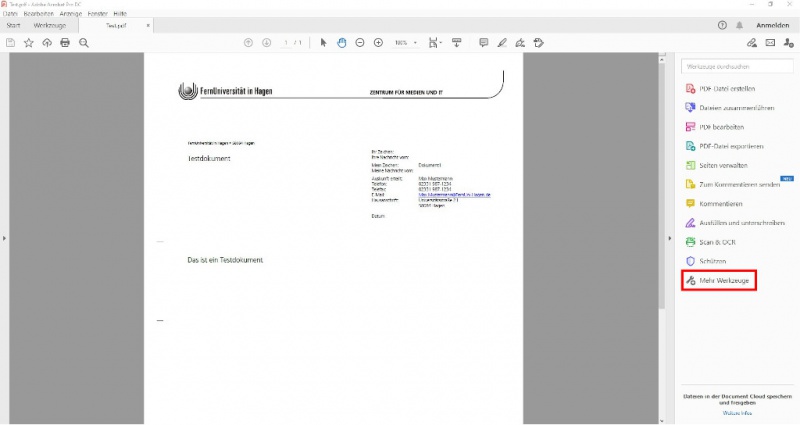Click the stamp tool icon
The height and width of the screenshot is (425, 800).
(539, 43)
